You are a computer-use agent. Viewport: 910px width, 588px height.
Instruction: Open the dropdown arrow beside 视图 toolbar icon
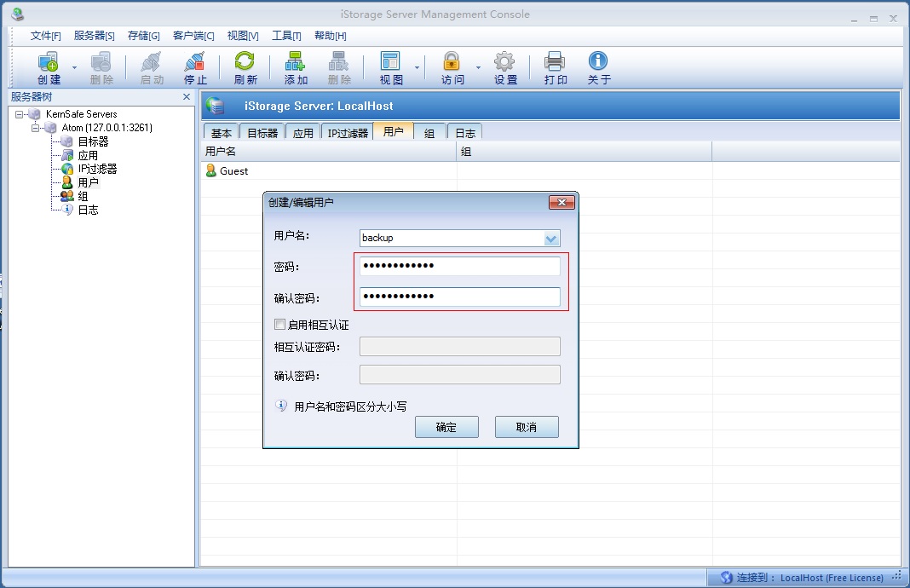(x=417, y=68)
